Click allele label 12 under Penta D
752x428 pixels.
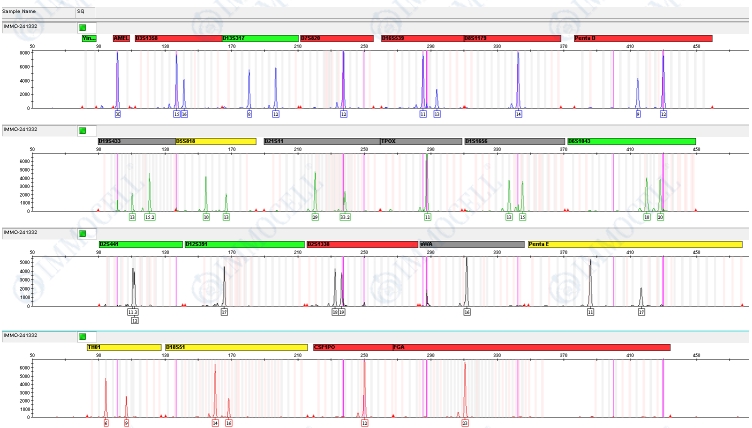click(663, 114)
